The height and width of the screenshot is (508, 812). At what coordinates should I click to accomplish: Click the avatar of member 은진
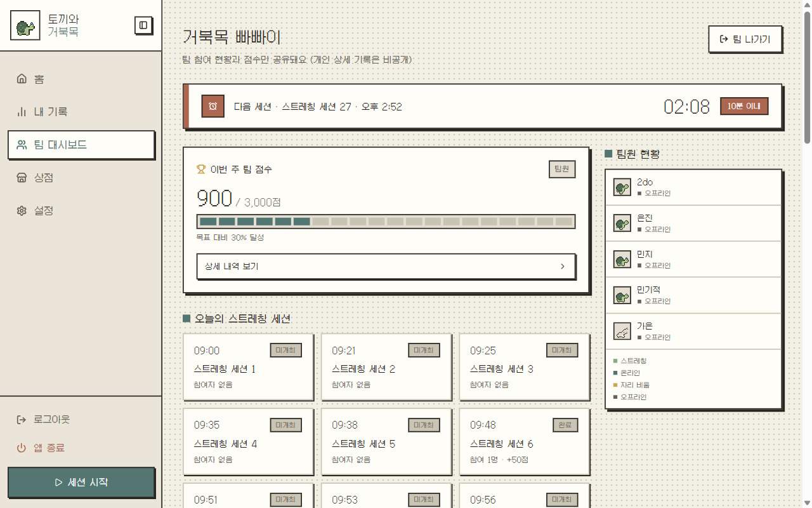tap(622, 223)
